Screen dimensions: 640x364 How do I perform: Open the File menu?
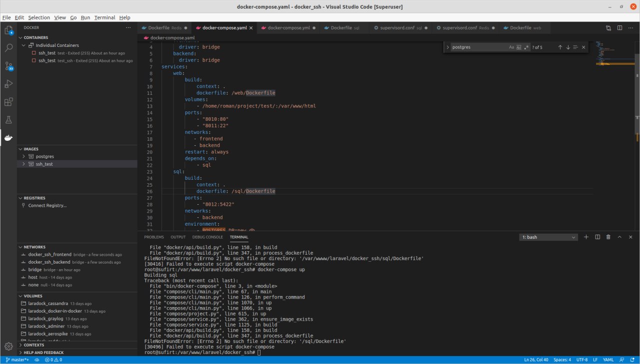click(6, 17)
